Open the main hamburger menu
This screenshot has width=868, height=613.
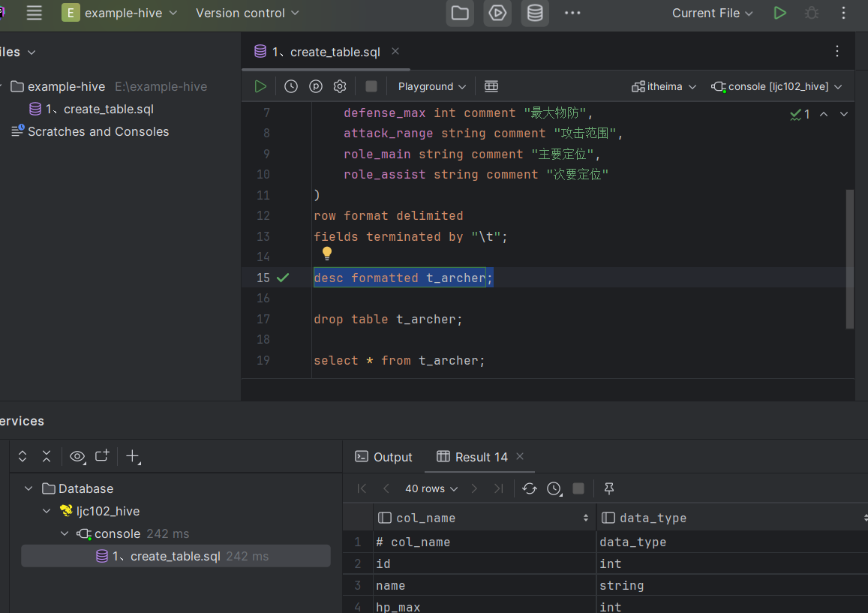click(x=34, y=13)
